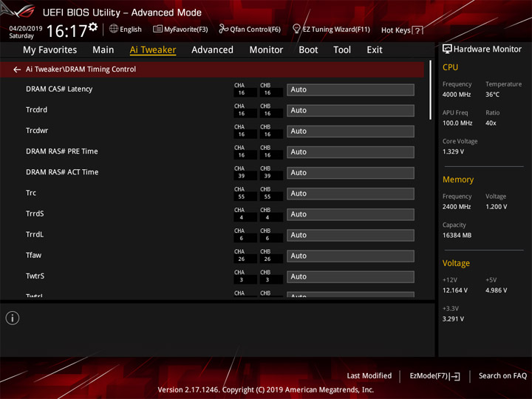Open MyFavorite(F3) menu
Viewport: 532px width, 399px height.
tap(186, 30)
